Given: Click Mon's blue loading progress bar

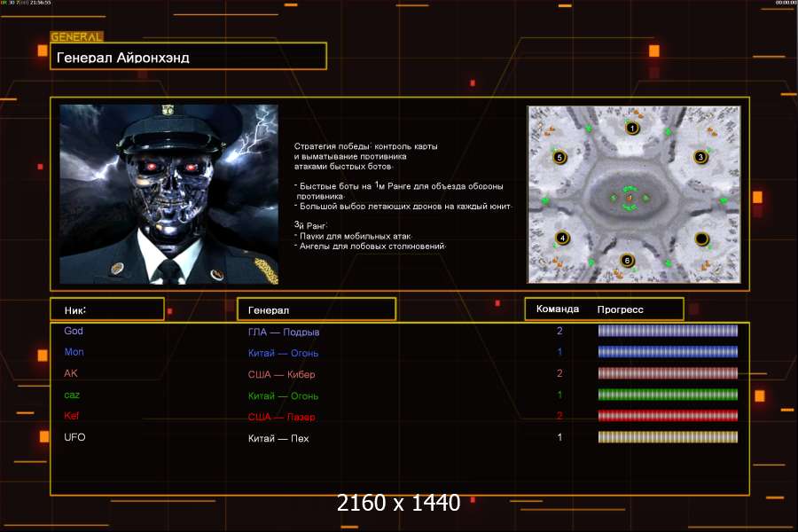Looking at the screenshot, I should pyautogui.click(x=668, y=352).
